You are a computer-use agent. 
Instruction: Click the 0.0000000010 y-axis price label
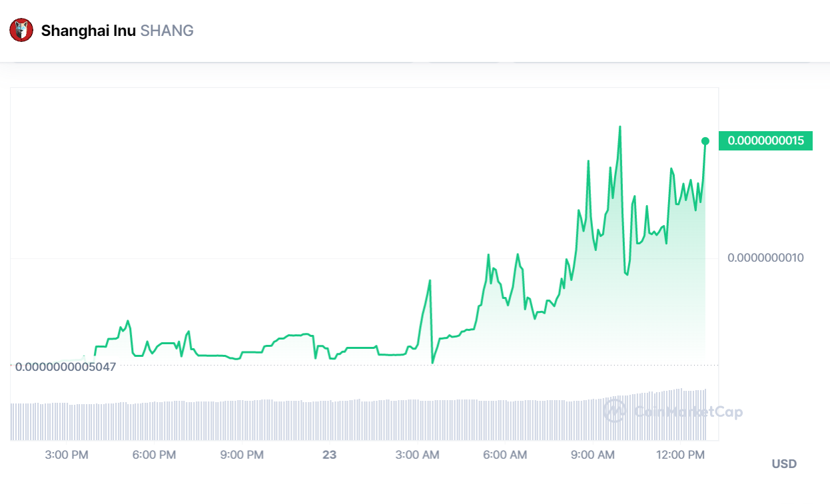click(x=765, y=258)
